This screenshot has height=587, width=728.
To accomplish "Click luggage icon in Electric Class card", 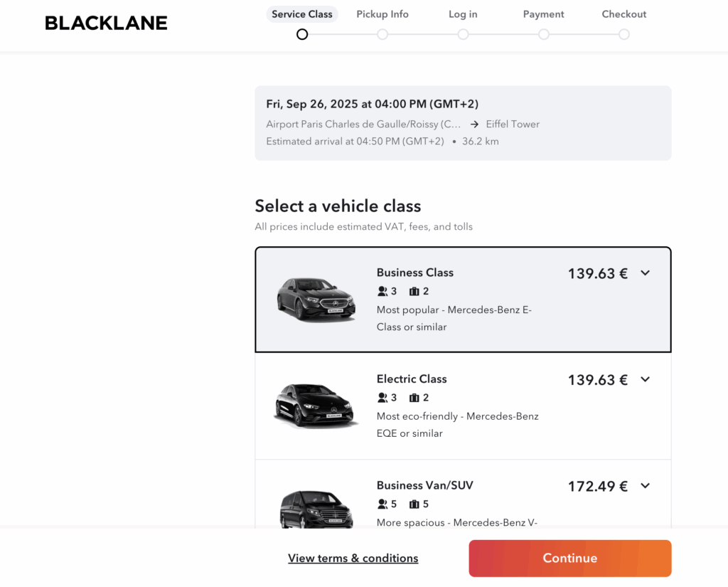I will 414,398.
